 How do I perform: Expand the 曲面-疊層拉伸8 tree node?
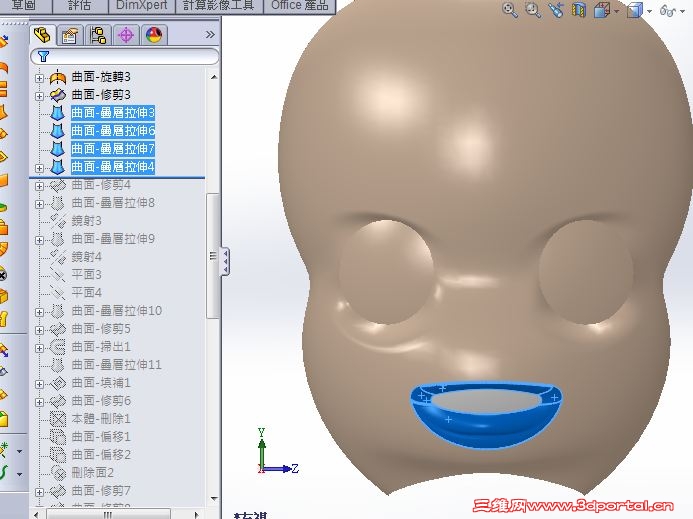[x=39, y=204]
